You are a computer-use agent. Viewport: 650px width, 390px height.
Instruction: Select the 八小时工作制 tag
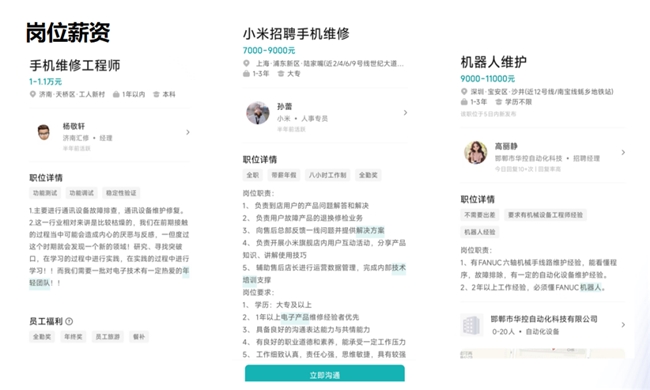[x=327, y=175]
